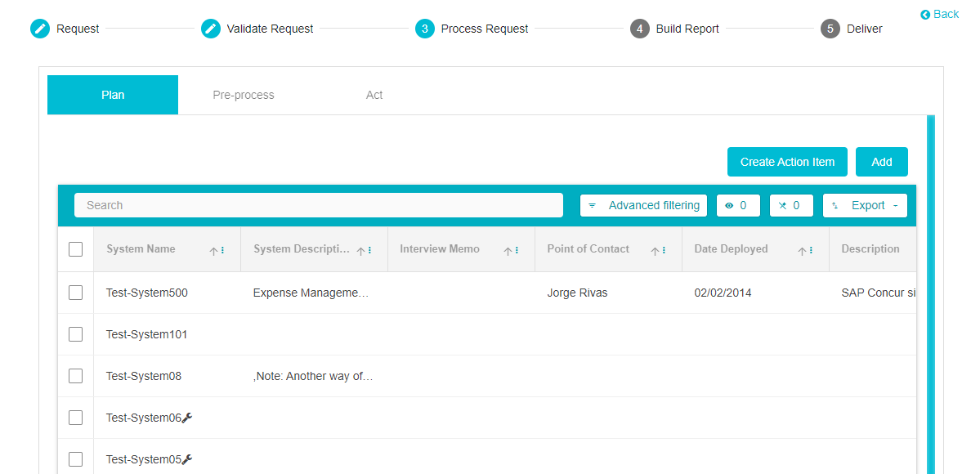This screenshot has width=980, height=474.
Task: Tick the select-all header checkbox
Action: [76, 249]
